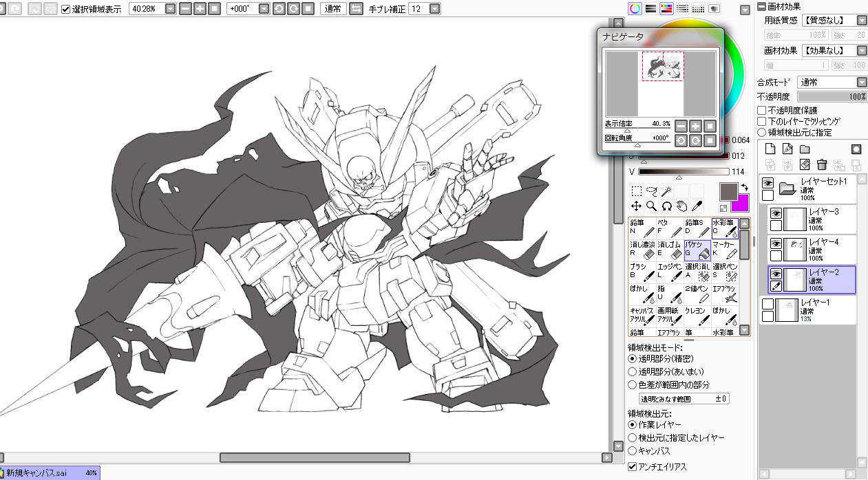Image resolution: width=868 pixels, height=480 pixels.
Task: Select the レイヤー1 layer row
Action: pos(808,310)
